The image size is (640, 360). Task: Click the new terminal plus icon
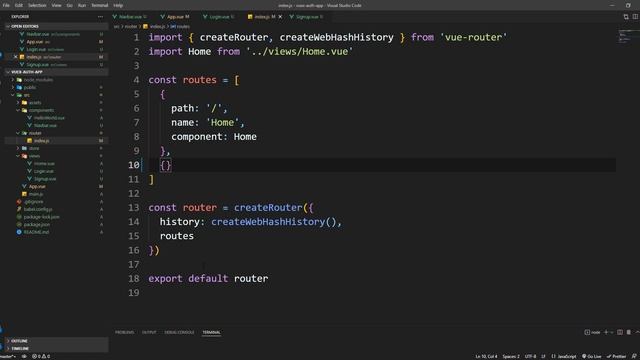(x=606, y=332)
